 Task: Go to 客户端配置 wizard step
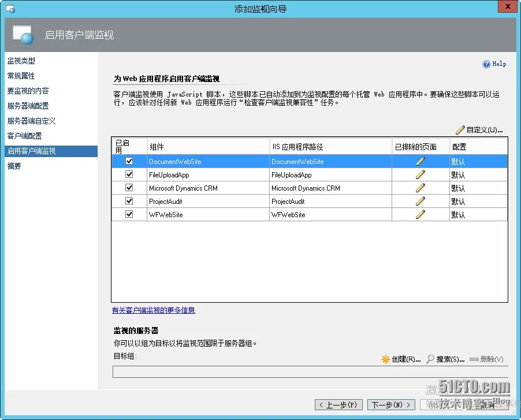[25, 136]
